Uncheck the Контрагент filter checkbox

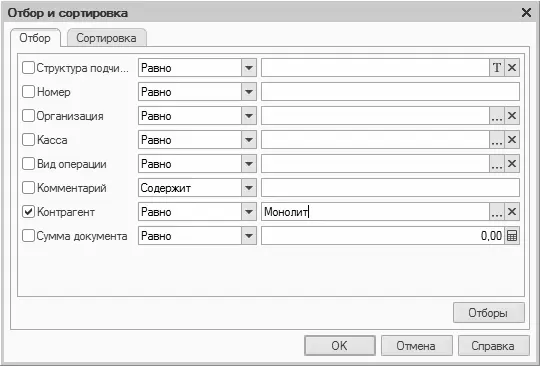[x=28, y=212]
